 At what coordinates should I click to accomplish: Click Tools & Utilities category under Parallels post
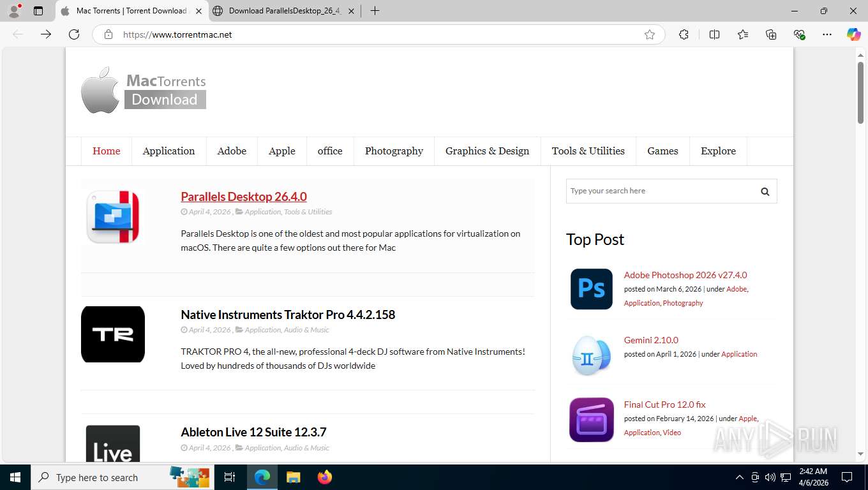[x=308, y=212]
